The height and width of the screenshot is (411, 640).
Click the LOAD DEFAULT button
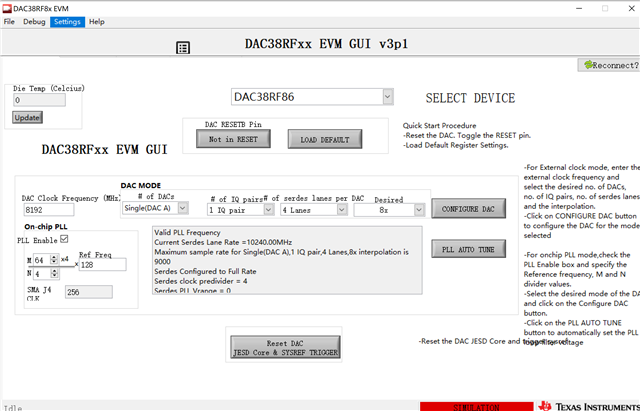coord(325,140)
